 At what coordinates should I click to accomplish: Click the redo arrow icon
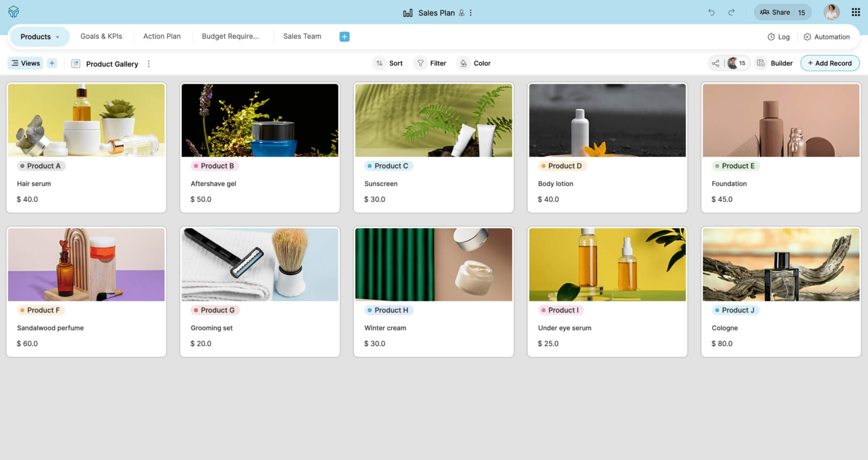(x=731, y=12)
